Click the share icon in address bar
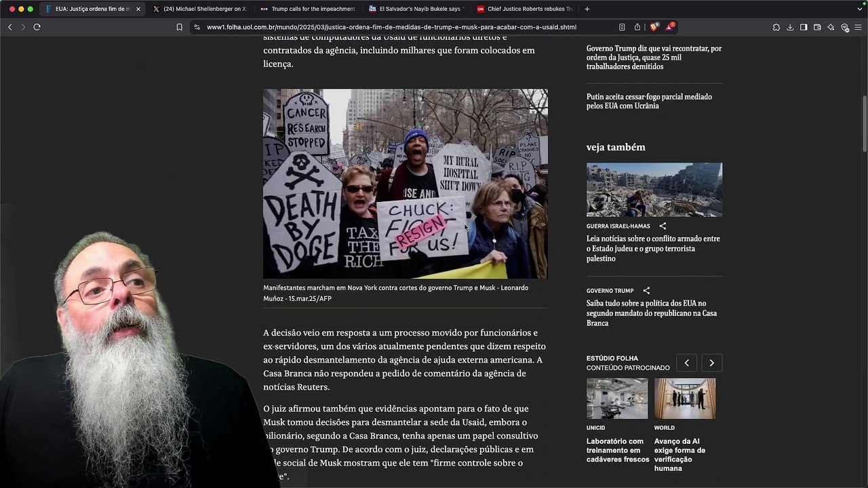The height and width of the screenshot is (488, 868). [637, 27]
